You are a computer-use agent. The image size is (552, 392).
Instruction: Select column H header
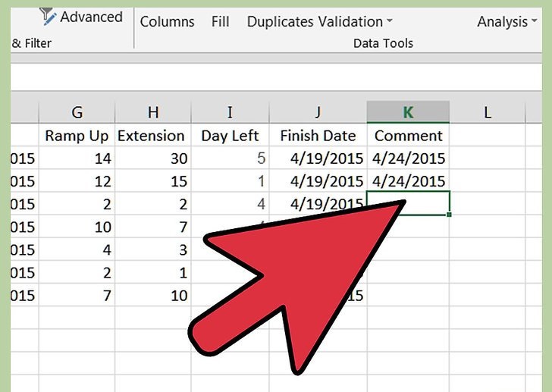[x=153, y=112]
